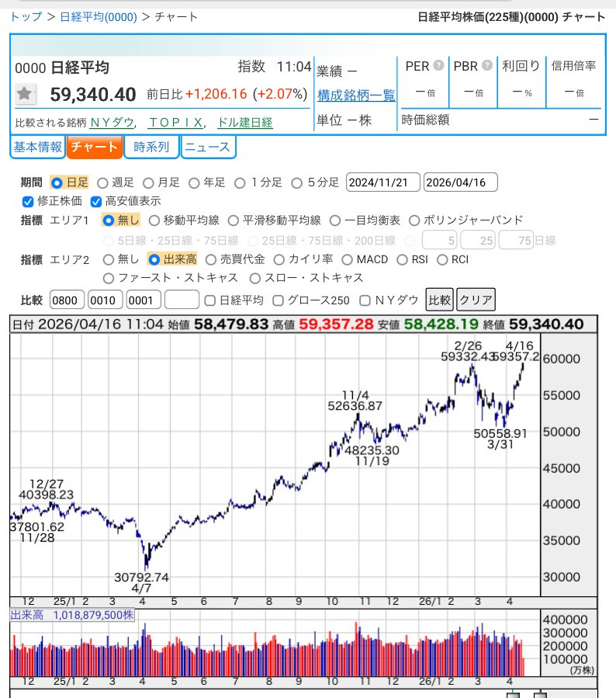Image resolution: width=616 pixels, height=698 pixels.
Task: Select the 週足 period radio button
Action: tap(102, 183)
